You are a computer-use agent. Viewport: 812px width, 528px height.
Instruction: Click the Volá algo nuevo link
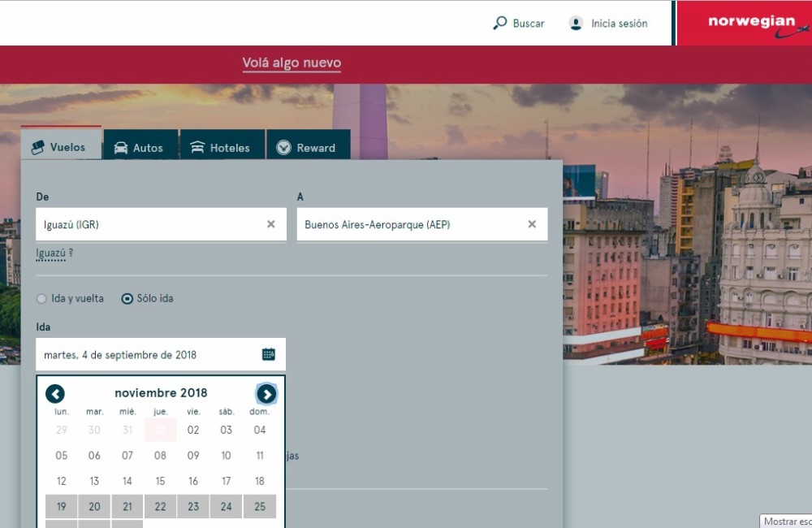(292, 63)
